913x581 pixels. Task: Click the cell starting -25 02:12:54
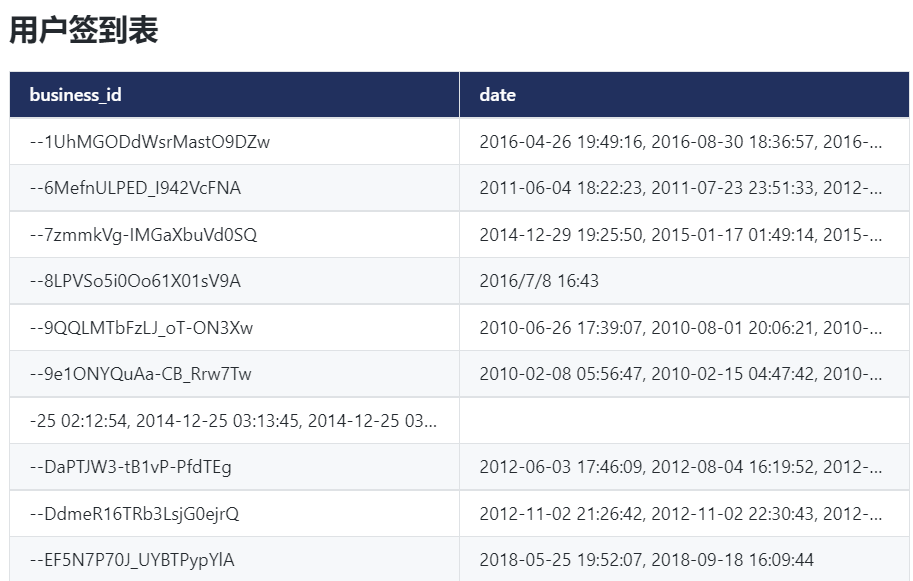tap(233, 421)
